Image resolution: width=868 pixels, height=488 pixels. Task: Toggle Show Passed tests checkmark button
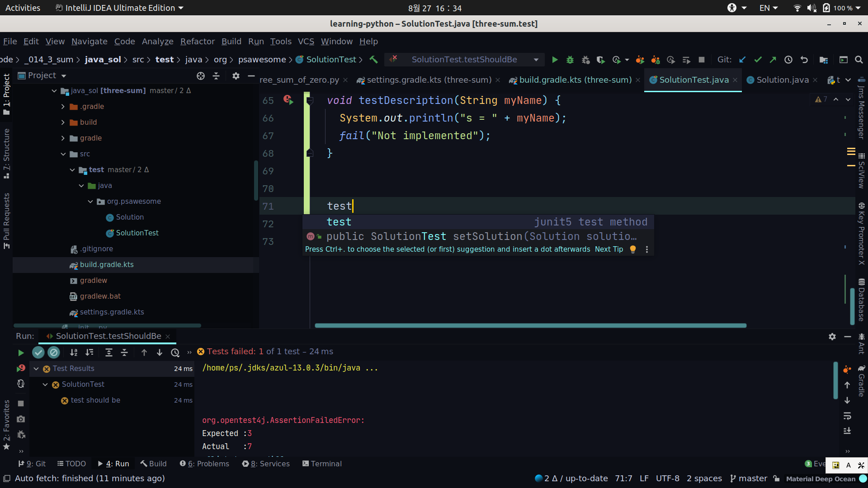pos(38,352)
